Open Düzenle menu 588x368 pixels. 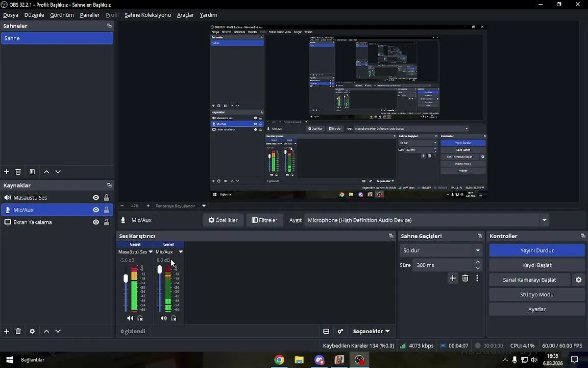click(34, 15)
